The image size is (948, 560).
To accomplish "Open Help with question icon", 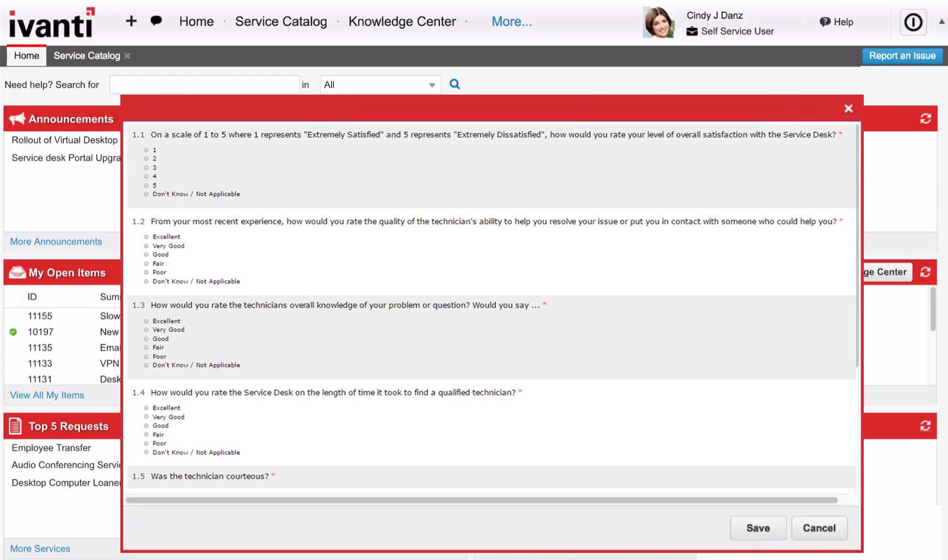I will [x=836, y=22].
